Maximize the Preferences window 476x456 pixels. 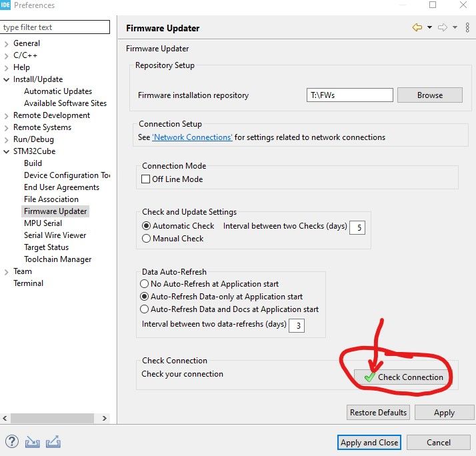click(x=433, y=5)
